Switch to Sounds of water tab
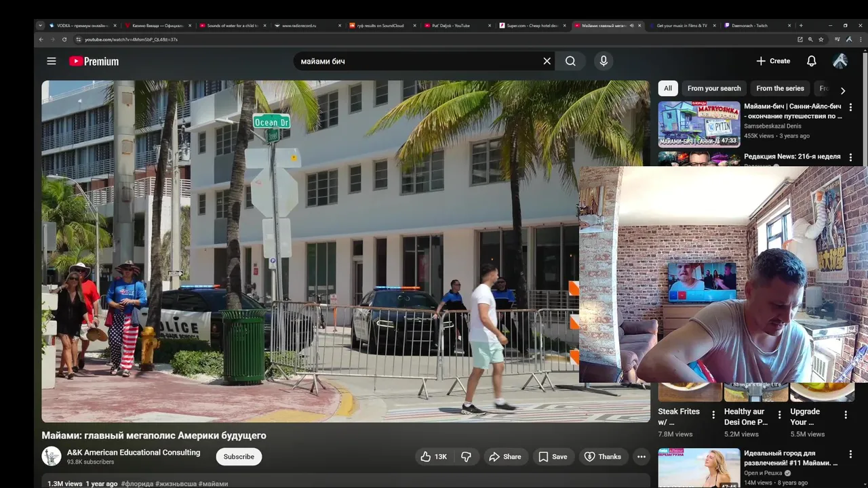The width and height of the screenshot is (868, 488). pos(233,26)
